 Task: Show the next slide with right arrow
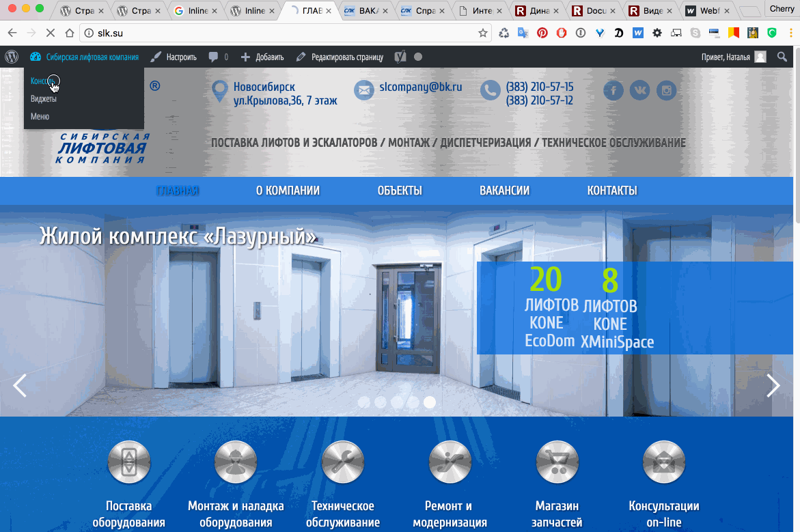(x=773, y=386)
